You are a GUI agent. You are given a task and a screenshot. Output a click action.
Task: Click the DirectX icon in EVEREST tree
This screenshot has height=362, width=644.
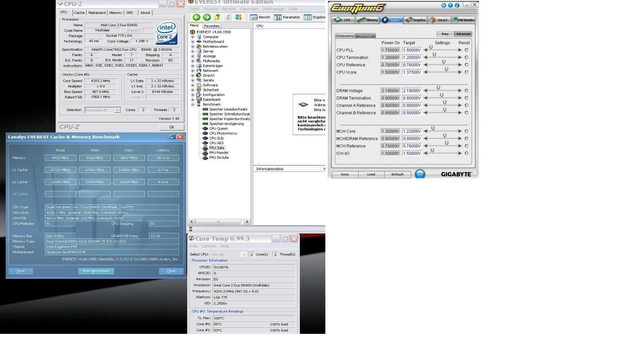[199, 75]
